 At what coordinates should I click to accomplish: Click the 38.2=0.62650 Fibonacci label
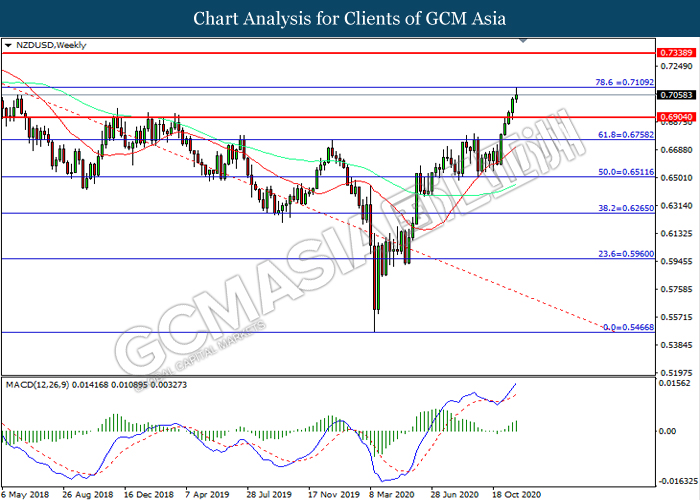pyautogui.click(x=626, y=208)
